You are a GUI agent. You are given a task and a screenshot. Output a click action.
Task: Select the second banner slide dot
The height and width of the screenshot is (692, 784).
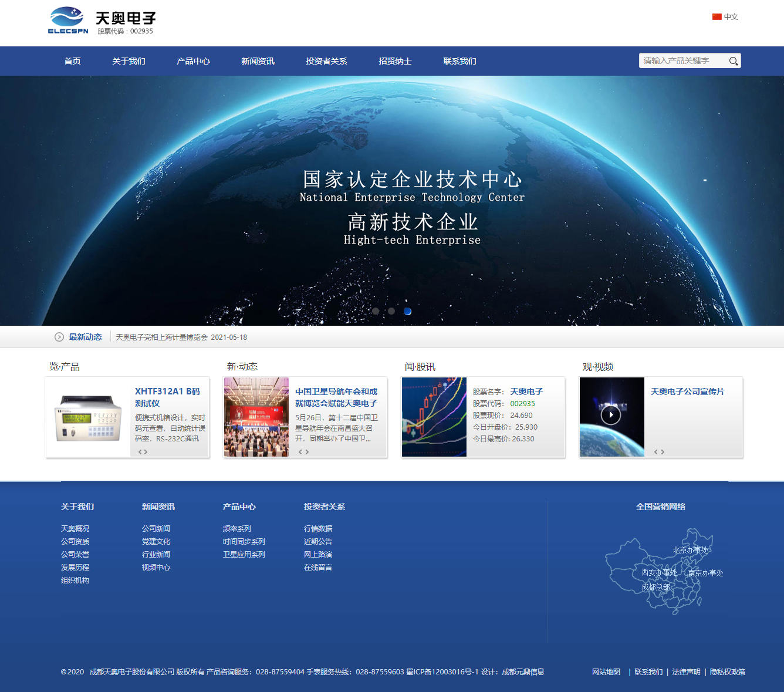pyautogui.click(x=391, y=311)
